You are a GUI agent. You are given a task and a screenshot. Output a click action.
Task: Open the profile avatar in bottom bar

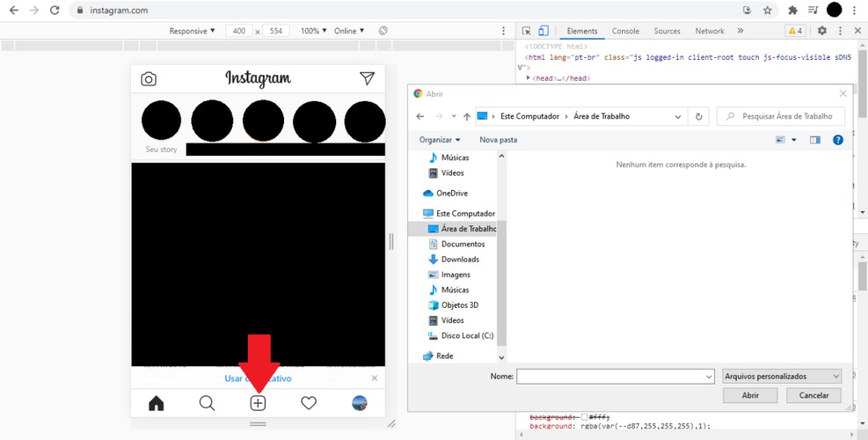coord(360,403)
